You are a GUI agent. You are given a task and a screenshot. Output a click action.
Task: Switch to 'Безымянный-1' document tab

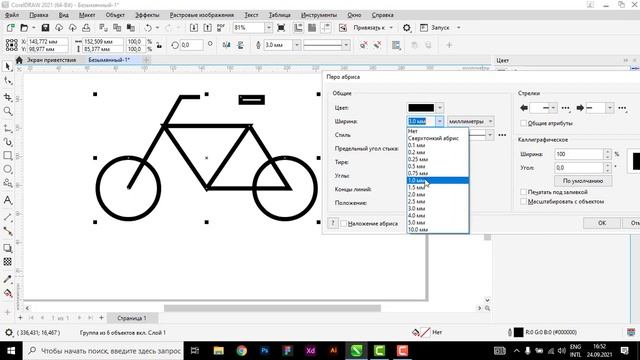pyautogui.click(x=109, y=60)
